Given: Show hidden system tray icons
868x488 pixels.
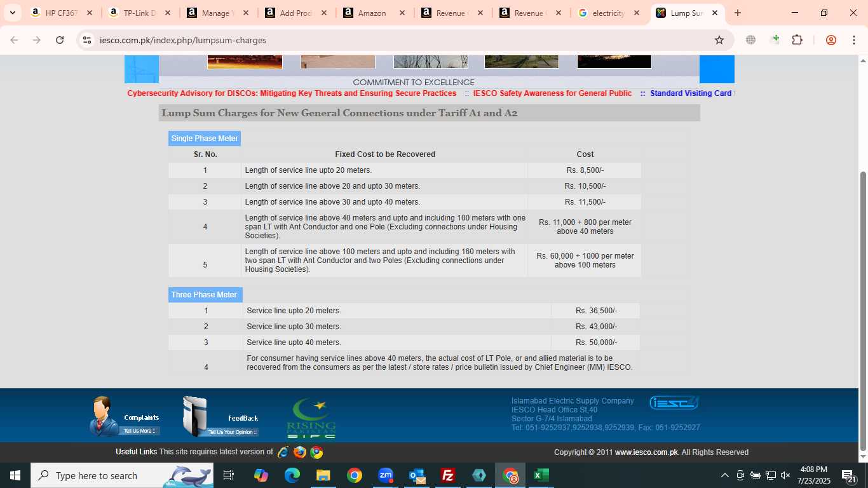Looking at the screenshot, I should [x=724, y=475].
